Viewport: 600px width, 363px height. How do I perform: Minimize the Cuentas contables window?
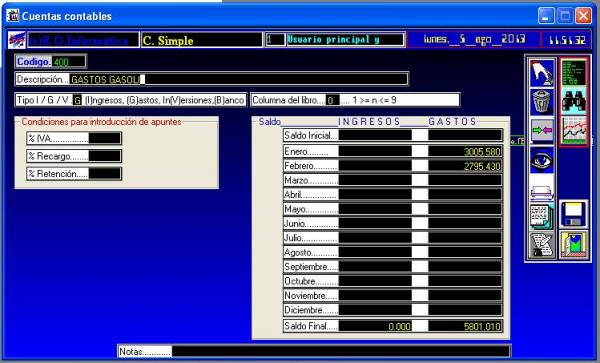546,16
